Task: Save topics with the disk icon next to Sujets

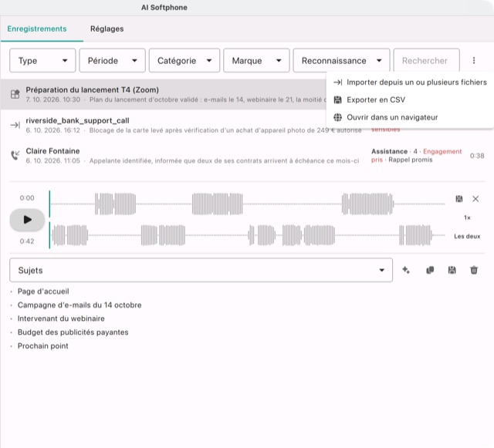Action: pyautogui.click(x=452, y=270)
